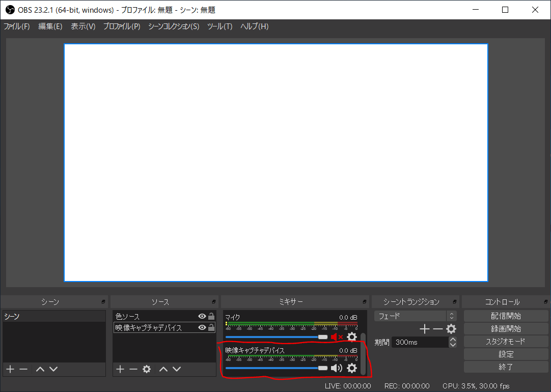Undock the シーントランジション panel
Screen dimensions: 551x392
(454, 302)
